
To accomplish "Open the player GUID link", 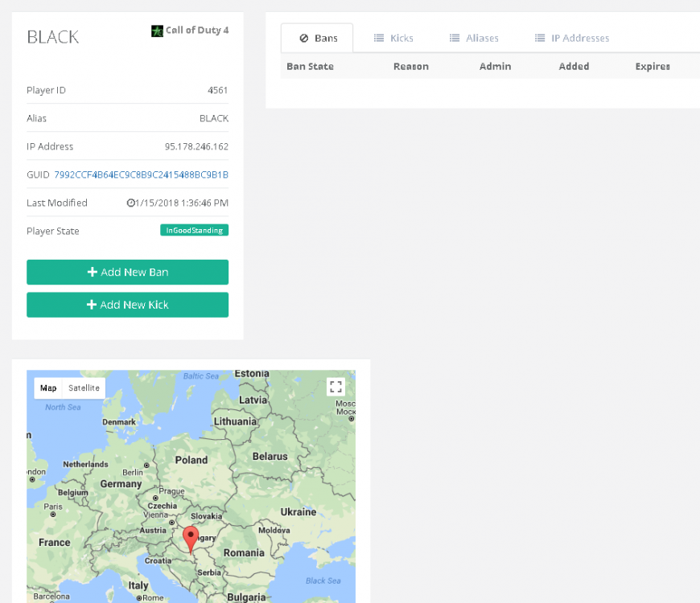I will point(141,174).
